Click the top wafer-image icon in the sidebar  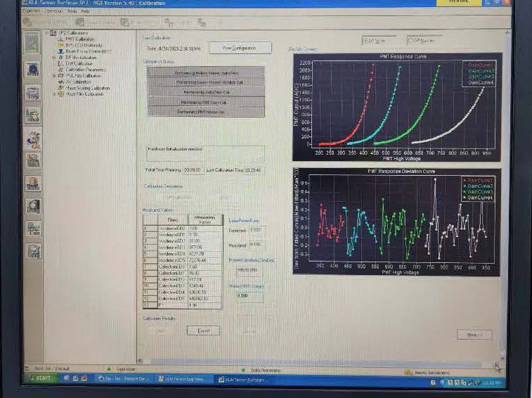(32, 43)
